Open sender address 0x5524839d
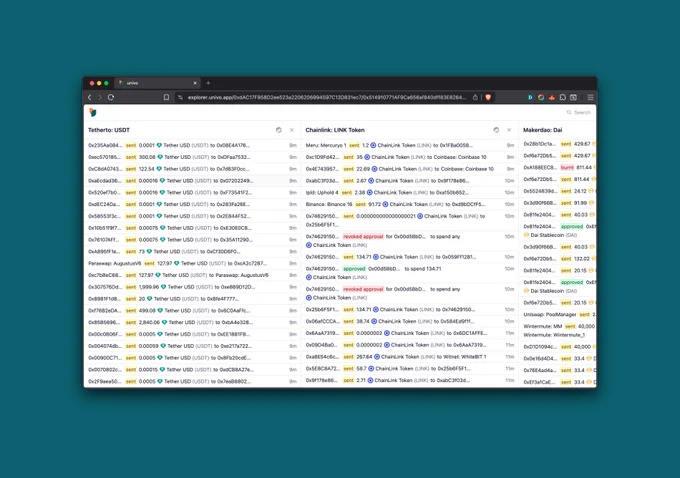680x478 pixels. pyautogui.click(x=540, y=191)
